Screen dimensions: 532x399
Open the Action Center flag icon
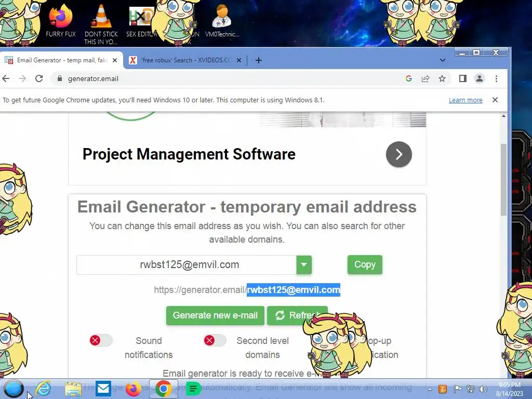(x=458, y=389)
